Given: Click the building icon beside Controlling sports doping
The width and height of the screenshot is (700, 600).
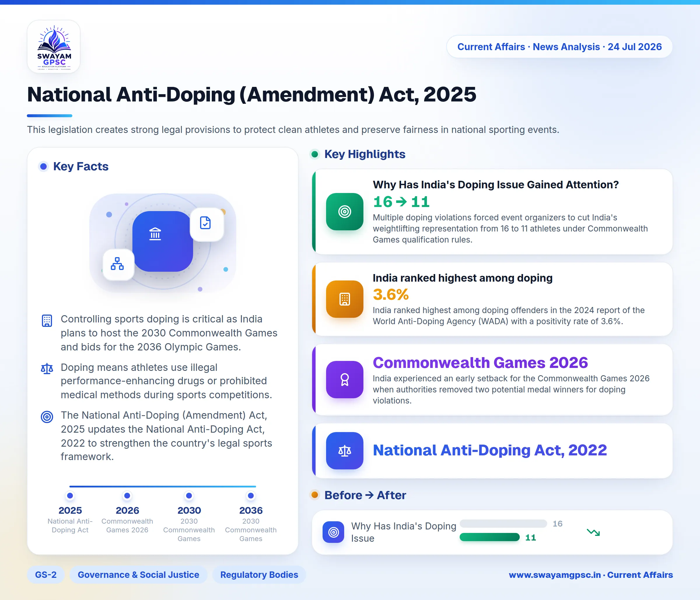Looking at the screenshot, I should click(x=47, y=320).
